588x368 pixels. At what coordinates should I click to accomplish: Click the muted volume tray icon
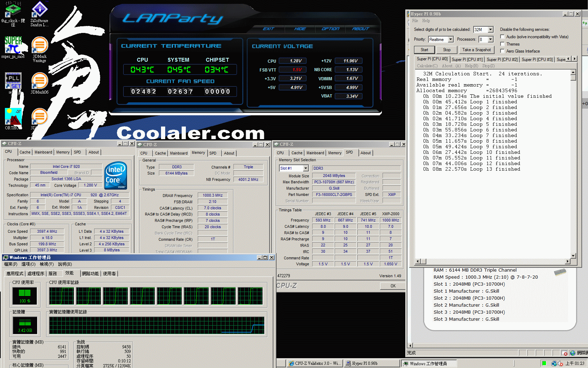[x=560, y=363]
